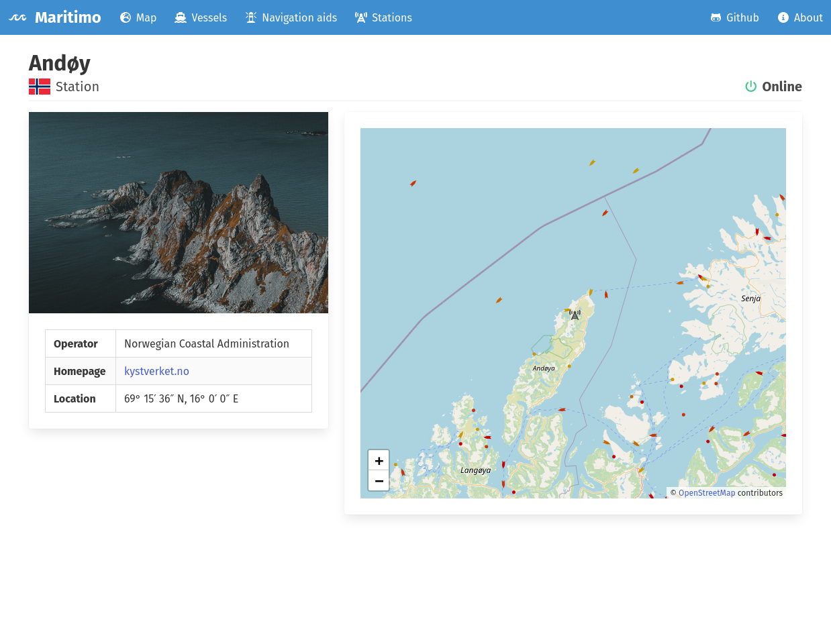Image resolution: width=831 pixels, height=644 pixels.
Task: Select the station antenna marker on the map
Action: (x=575, y=313)
